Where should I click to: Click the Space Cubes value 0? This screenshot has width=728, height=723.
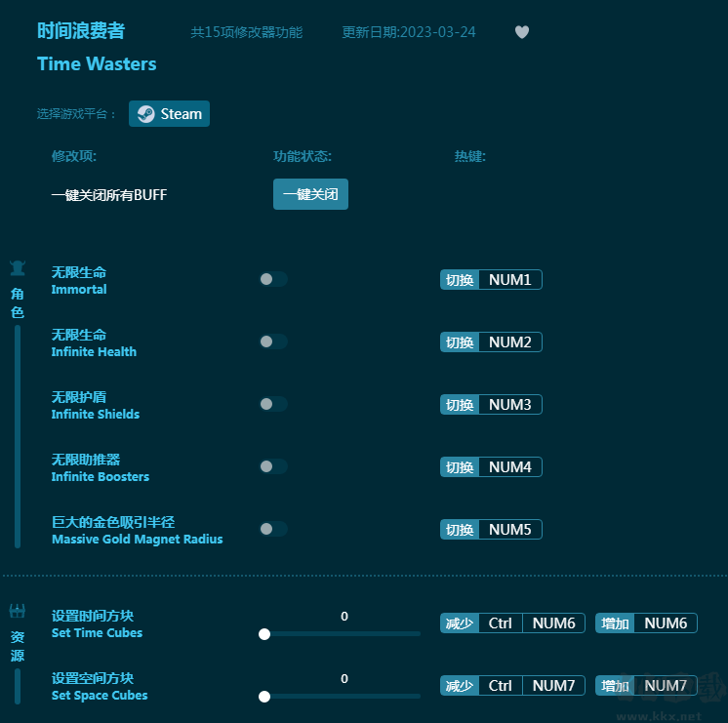[x=344, y=679]
